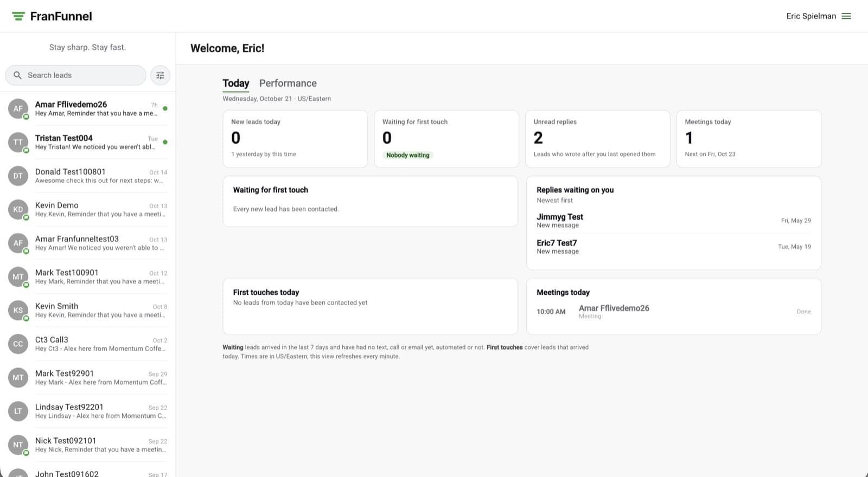
Task: Click the AF avatar for Amar Franfunneltest03
Action: (x=18, y=243)
